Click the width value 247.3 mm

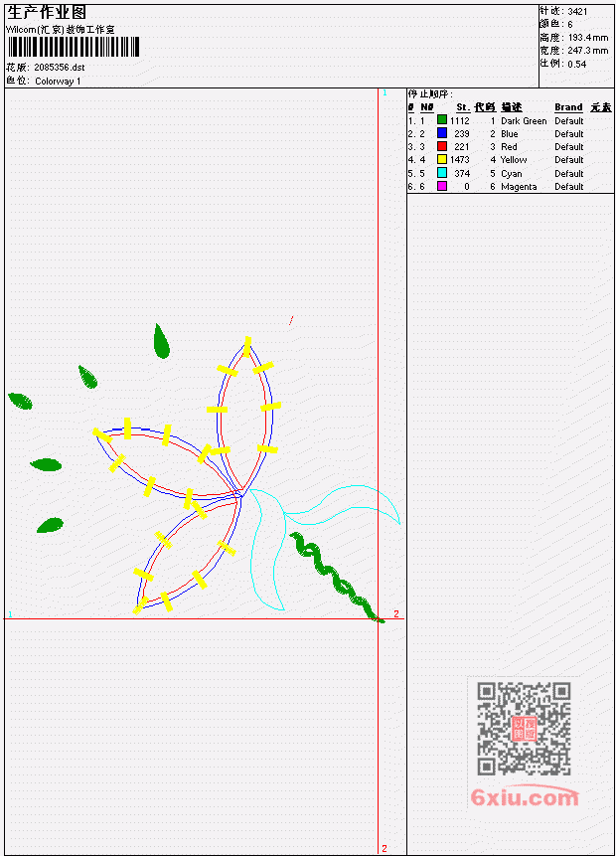point(588,51)
